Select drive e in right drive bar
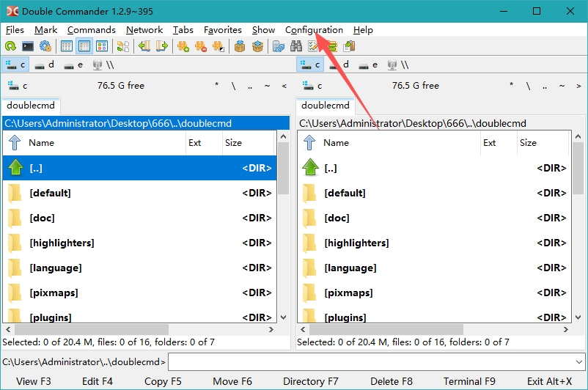The height and width of the screenshot is (390, 588). (368, 65)
